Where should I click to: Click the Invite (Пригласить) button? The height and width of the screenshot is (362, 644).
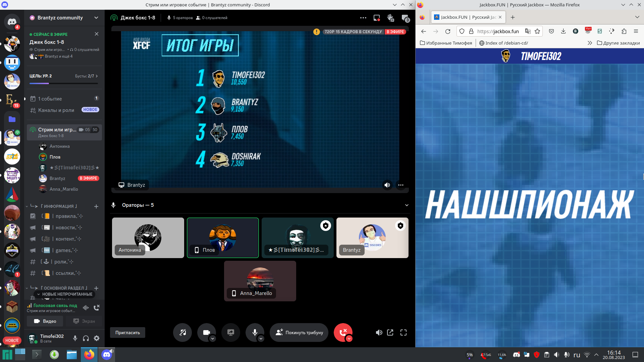coord(127,333)
